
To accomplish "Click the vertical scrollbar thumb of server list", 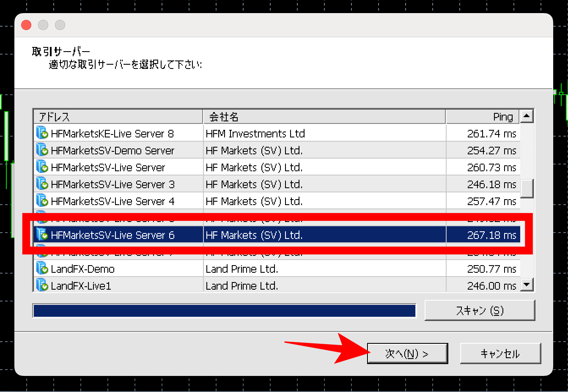I will coord(527,188).
